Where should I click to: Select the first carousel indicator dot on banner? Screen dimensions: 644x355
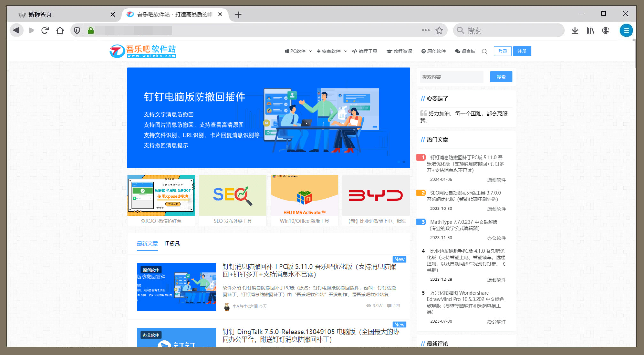pyautogui.click(x=399, y=162)
